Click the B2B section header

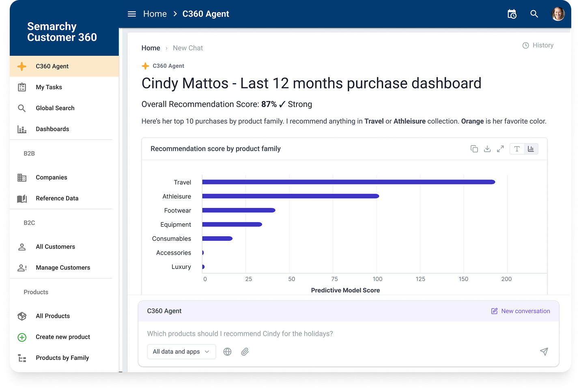pyautogui.click(x=29, y=154)
